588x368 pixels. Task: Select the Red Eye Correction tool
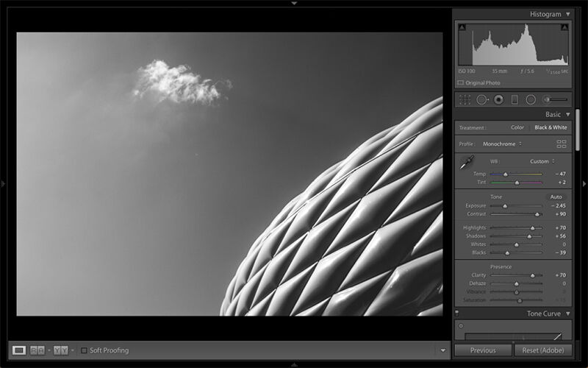coord(498,99)
